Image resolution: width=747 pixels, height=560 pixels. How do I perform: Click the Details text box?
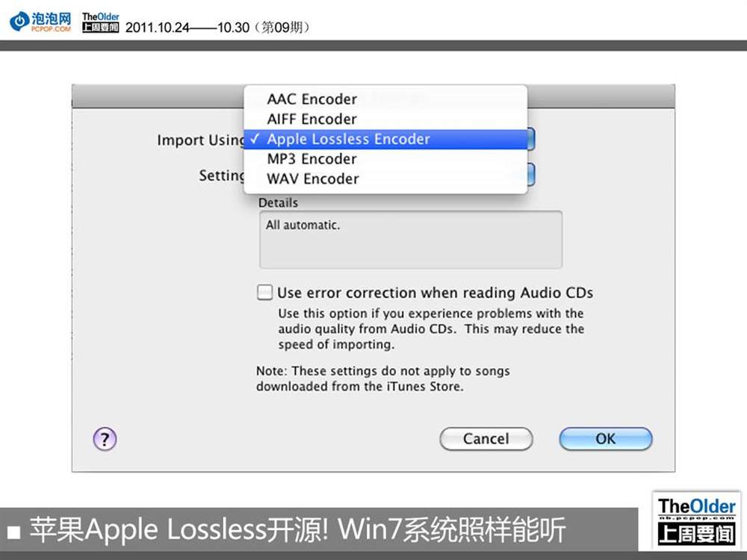pos(411,240)
